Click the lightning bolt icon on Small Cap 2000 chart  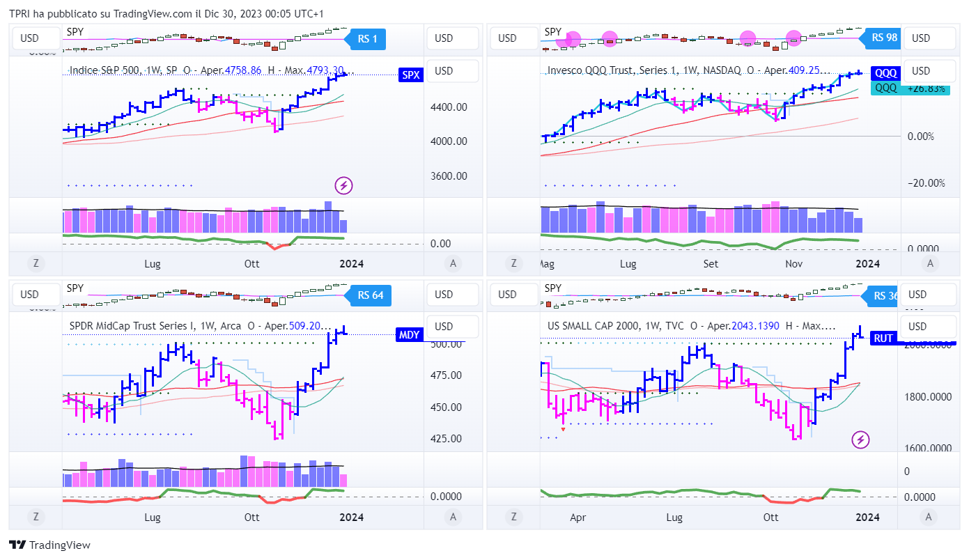pyautogui.click(x=861, y=440)
